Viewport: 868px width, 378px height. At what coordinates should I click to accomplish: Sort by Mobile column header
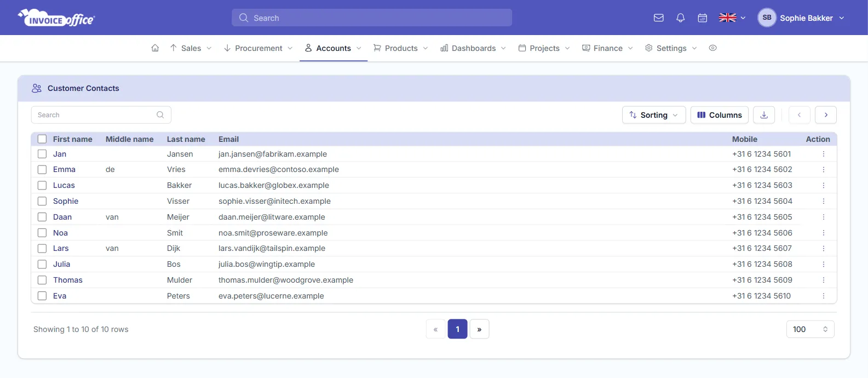pyautogui.click(x=745, y=139)
